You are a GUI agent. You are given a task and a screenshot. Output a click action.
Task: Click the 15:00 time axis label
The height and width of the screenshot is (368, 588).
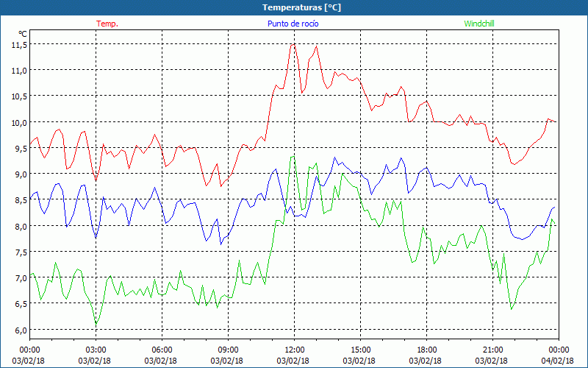(x=360, y=350)
